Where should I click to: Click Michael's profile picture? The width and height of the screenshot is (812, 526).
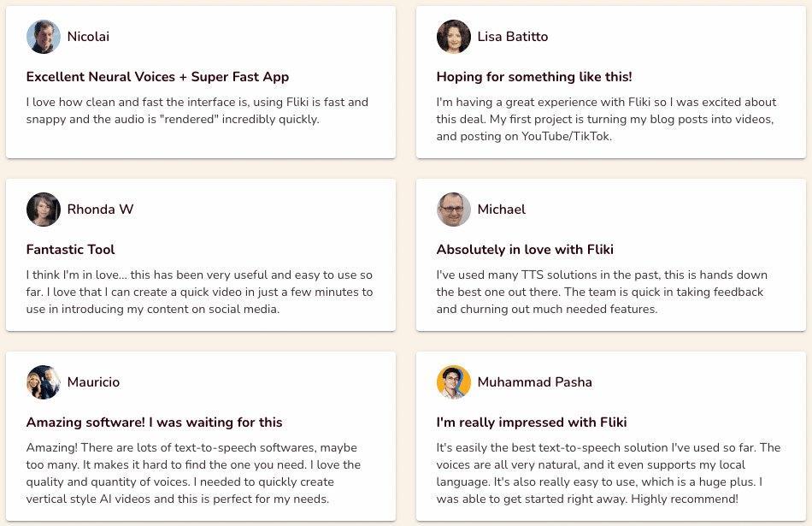coord(454,210)
